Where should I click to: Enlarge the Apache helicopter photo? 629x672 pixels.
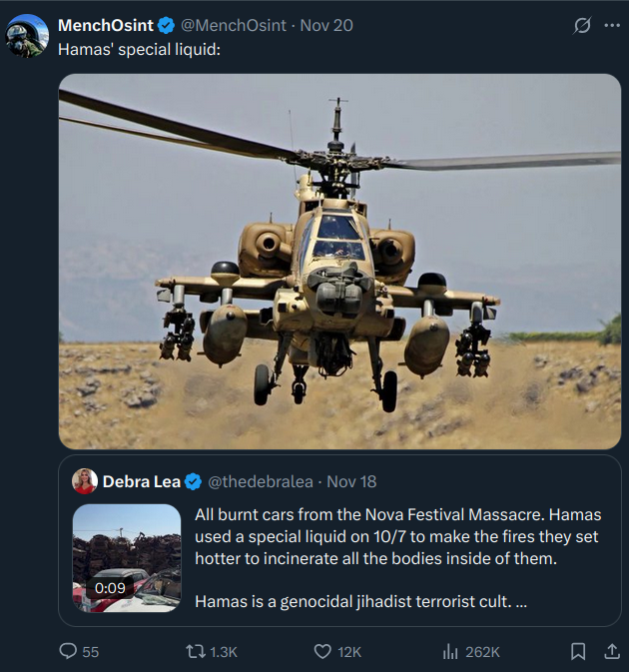(339, 262)
